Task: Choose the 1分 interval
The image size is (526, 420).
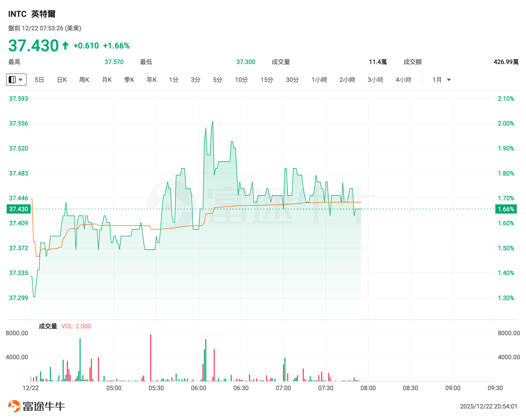Action: (x=174, y=80)
